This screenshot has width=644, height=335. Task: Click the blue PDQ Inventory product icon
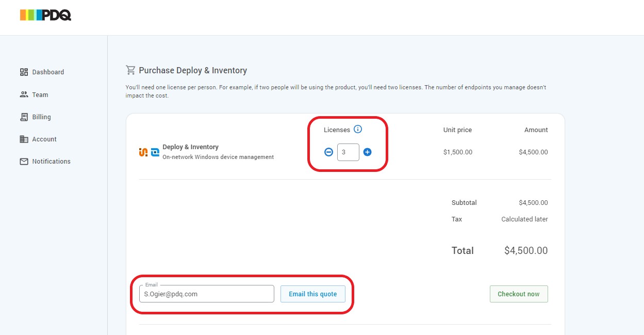click(155, 152)
